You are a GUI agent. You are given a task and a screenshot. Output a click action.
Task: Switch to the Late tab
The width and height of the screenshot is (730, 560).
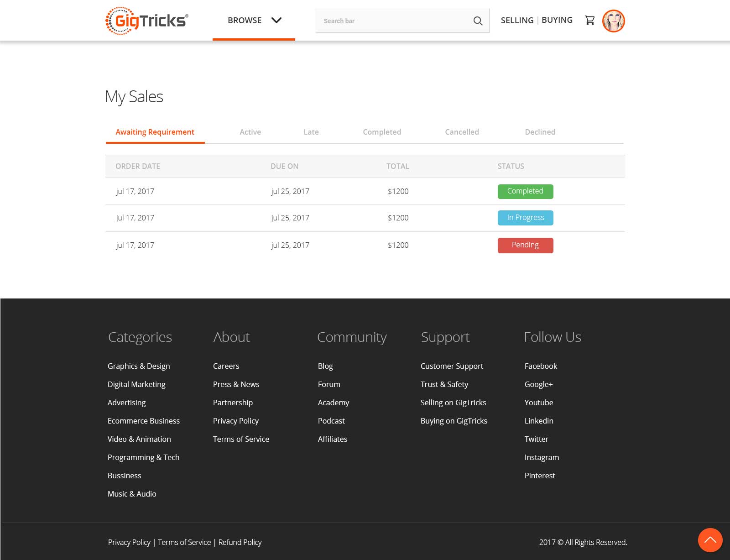(x=311, y=132)
